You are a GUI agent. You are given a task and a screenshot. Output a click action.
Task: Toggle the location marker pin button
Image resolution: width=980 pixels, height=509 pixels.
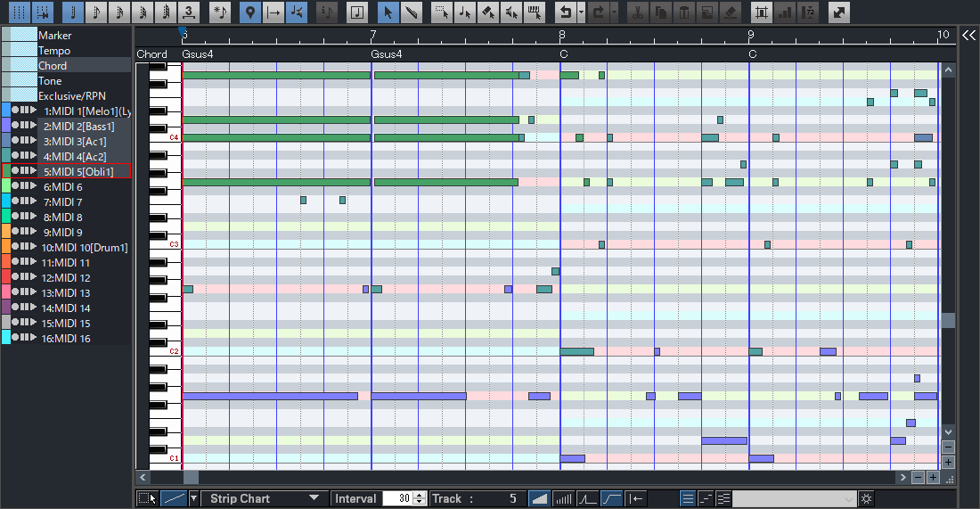point(250,12)
